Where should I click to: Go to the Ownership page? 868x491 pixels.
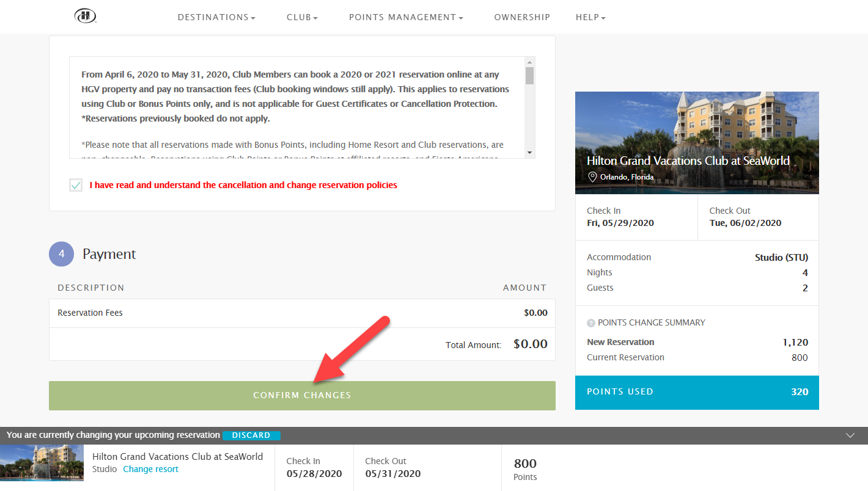(x=522, y=17)
